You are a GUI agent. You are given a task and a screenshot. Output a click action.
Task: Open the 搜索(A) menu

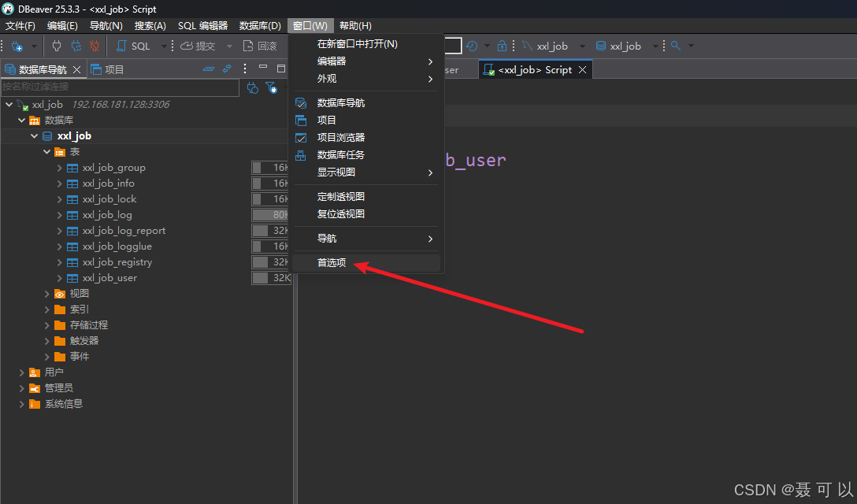(x=150, y=26)
